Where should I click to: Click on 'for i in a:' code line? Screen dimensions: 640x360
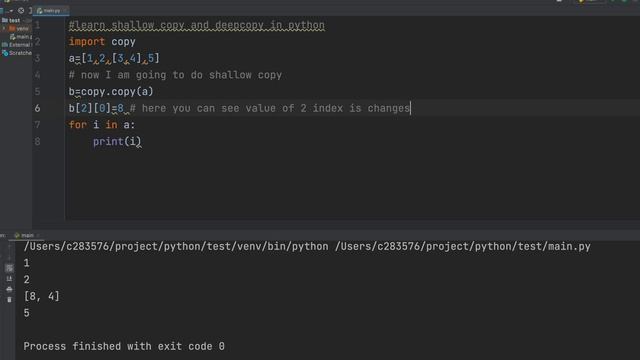(102, 125)
